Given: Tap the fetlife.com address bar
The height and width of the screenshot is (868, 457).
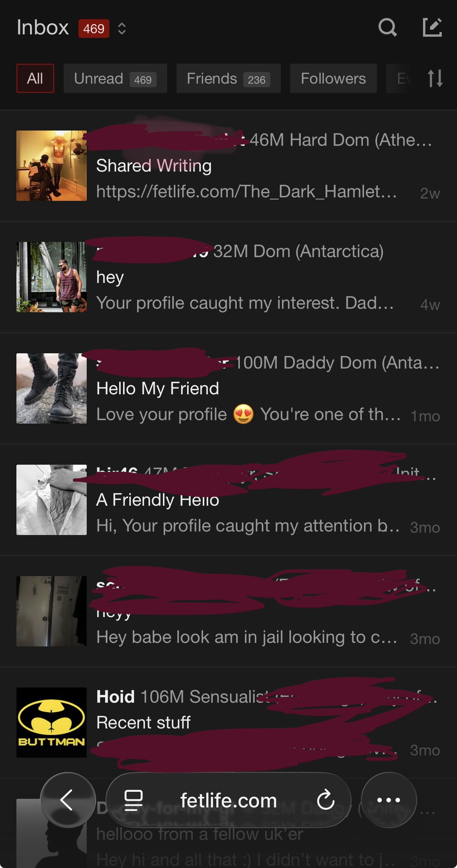Looking at the screenshot, I should 228,800.
